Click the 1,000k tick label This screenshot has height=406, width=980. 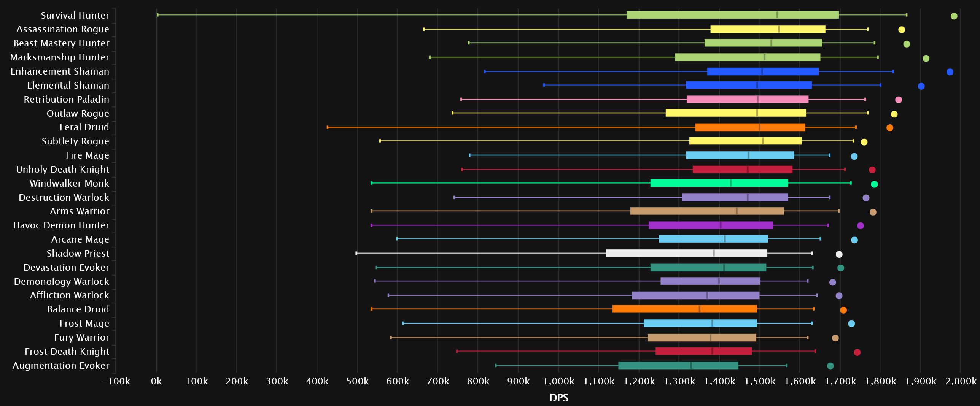[x=558, y=381]
